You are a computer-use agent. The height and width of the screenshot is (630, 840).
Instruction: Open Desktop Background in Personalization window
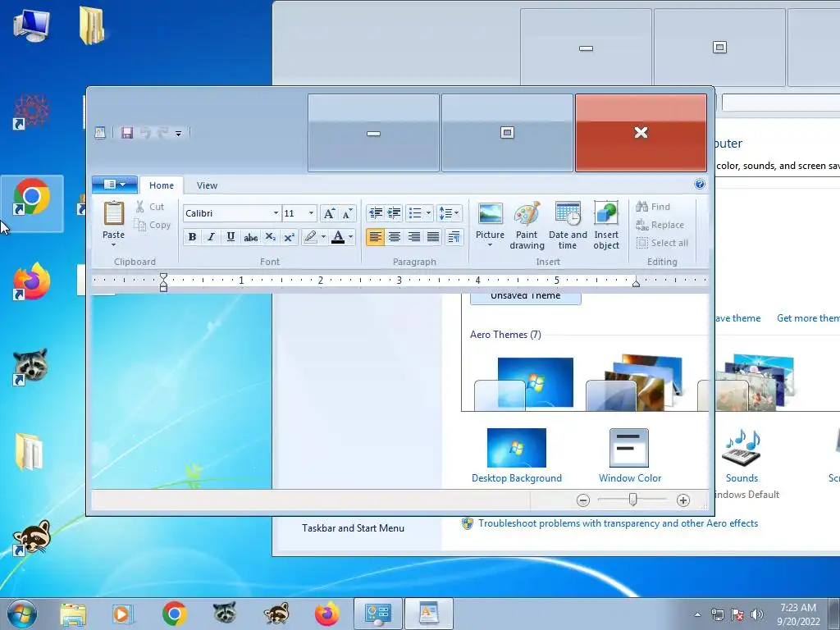pyautogui.click(x=517, y=455)
